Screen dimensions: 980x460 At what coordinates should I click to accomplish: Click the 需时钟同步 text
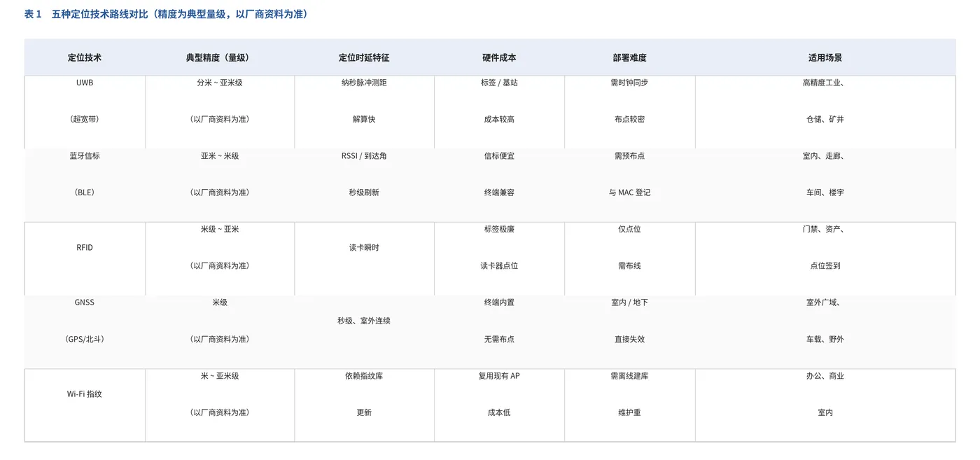tap(629, 83)
